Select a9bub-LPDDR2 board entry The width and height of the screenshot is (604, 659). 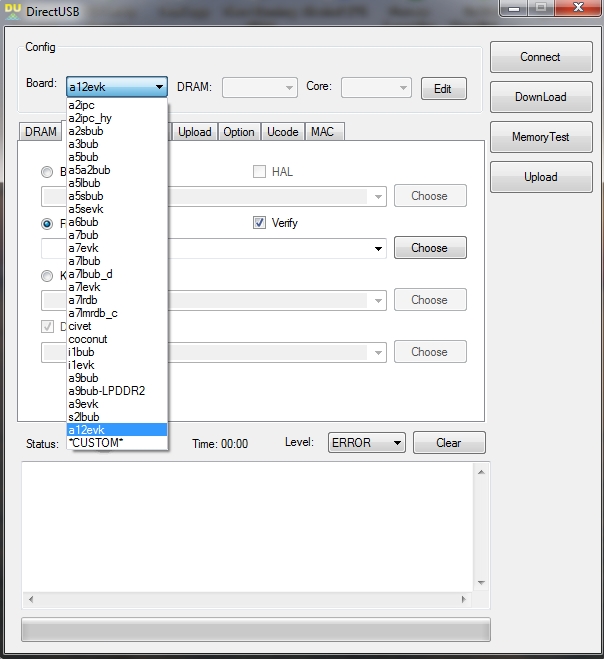(x=106, y=391)
